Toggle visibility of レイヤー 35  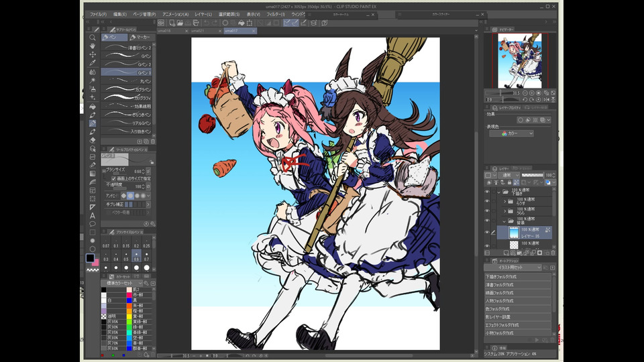click(x=487, y=233)
